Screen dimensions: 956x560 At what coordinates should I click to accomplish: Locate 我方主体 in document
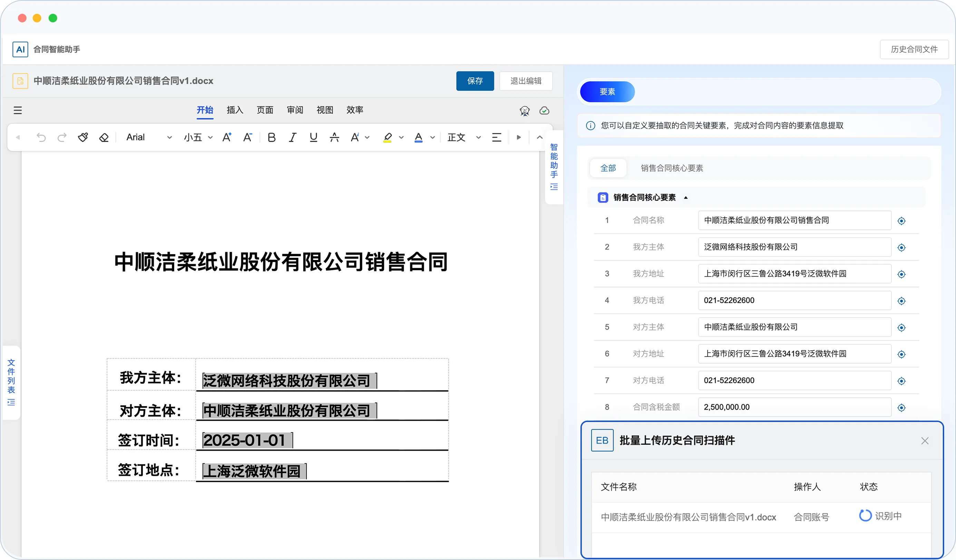point(901,247)
